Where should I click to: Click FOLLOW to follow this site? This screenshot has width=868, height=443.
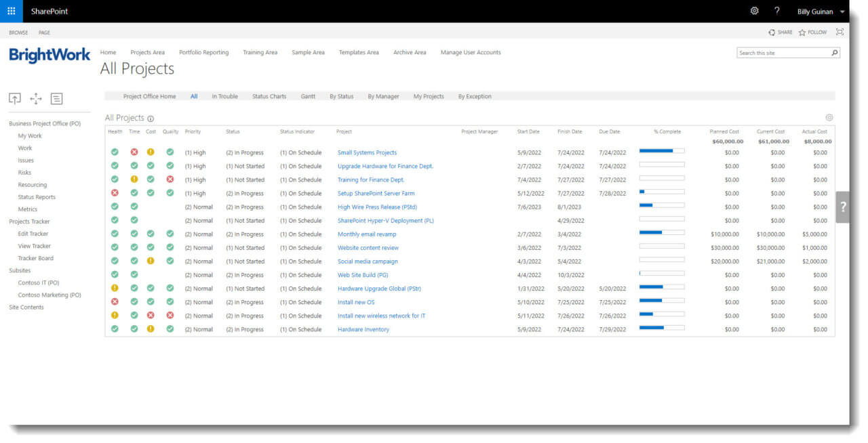coord(812,32)
